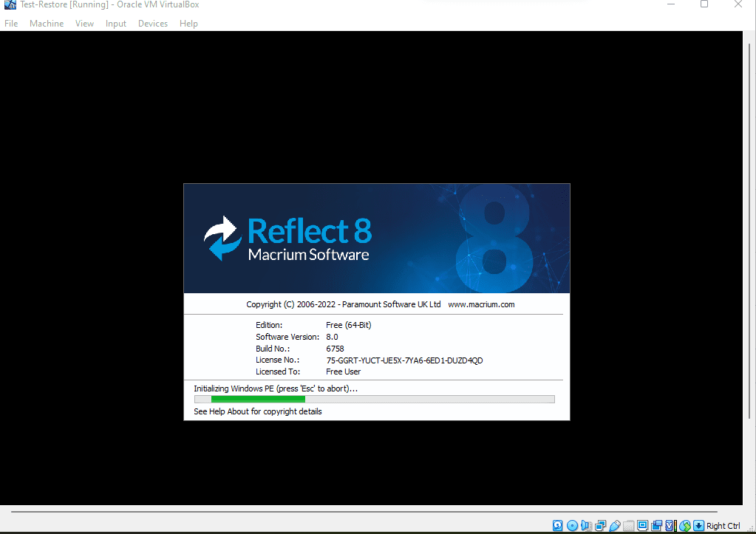Click the 'Free (64-Bit)' edition value
The width and height of the screenshot is (756, 534).
pyautogui.click(x=349, y=325)
